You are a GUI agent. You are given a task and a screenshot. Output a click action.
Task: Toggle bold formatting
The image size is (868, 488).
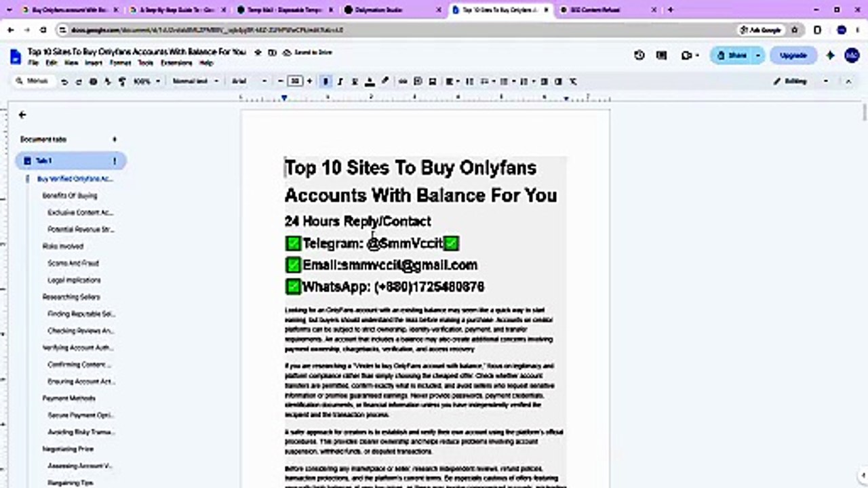click(x=326, y=81)
